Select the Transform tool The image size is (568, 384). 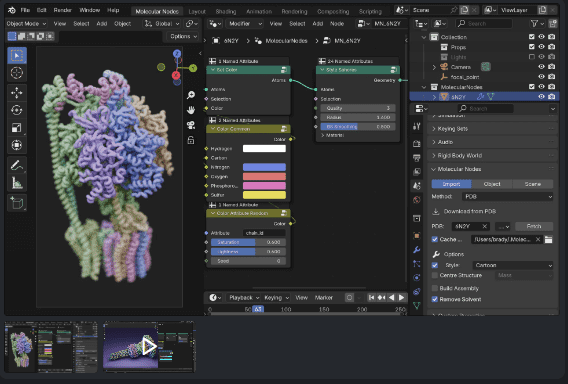pyautogui.click(x=17, y=145)
